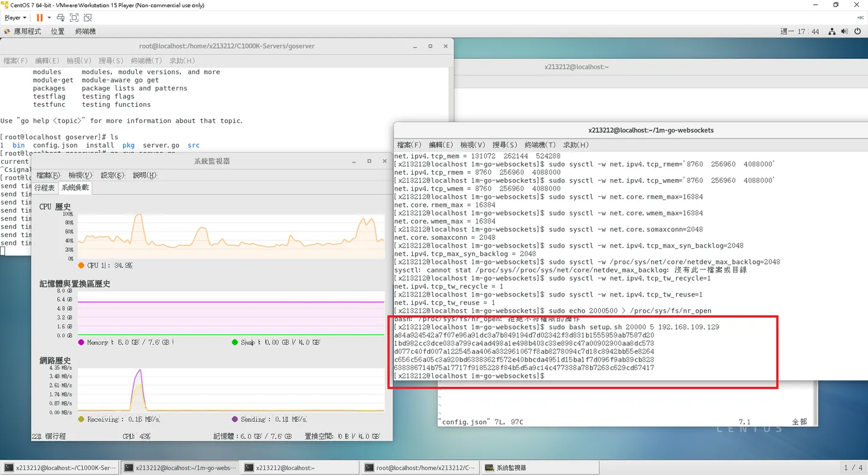Click Send Ctrl+Alt+Del icon in VMware toolbar
This screenshot has height=475, width=868.
(61, 17)
